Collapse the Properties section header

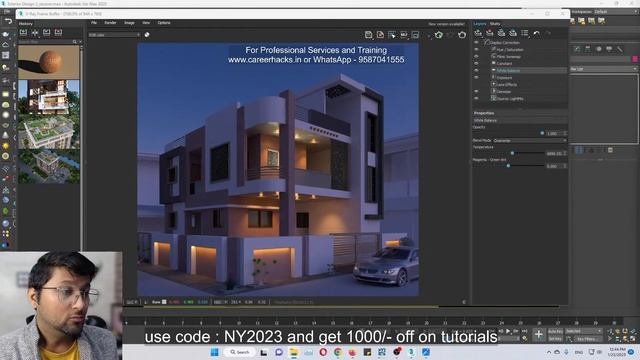[x=520, y=113]
